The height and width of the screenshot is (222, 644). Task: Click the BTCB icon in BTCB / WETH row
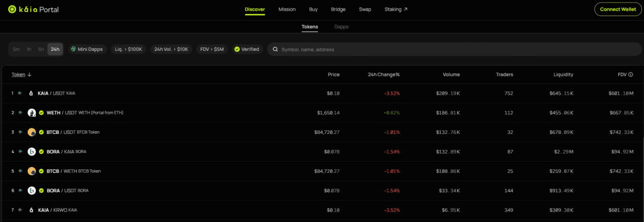(32, 171)
